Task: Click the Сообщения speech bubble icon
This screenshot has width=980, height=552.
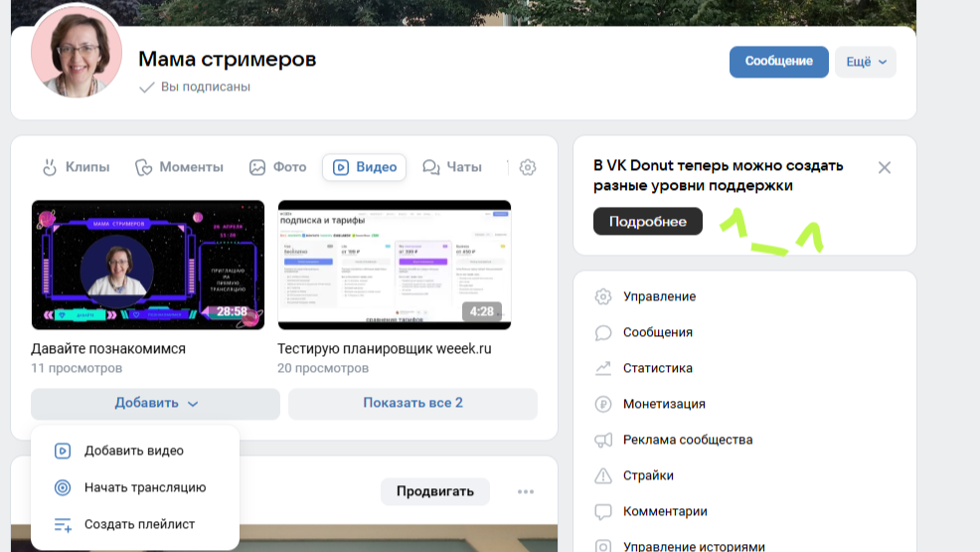Action: pyautogui.click(x=603, y=332)
